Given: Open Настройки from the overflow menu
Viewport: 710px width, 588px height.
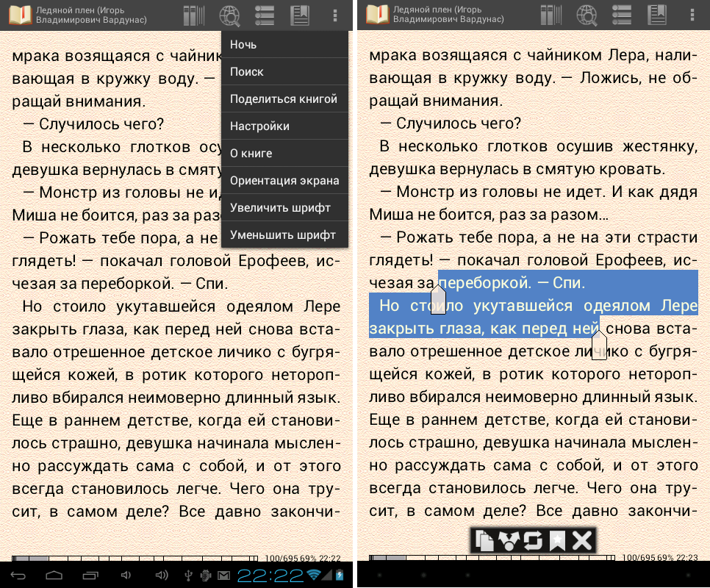Looking at the screenshot, I should point(284,126).
